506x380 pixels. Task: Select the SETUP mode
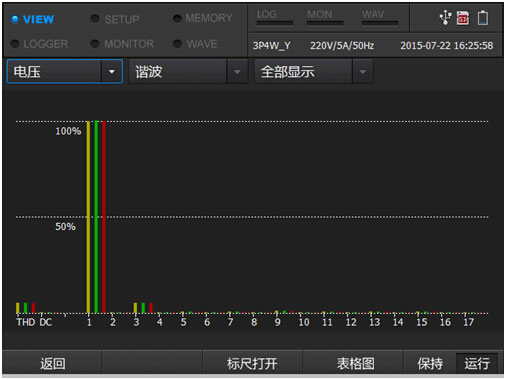tap(115, 19)
